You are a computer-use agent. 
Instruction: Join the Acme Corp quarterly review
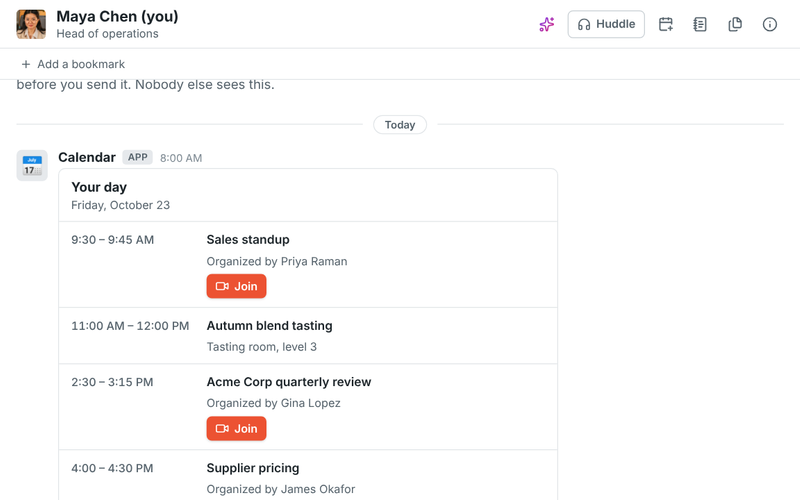point(236,429)
